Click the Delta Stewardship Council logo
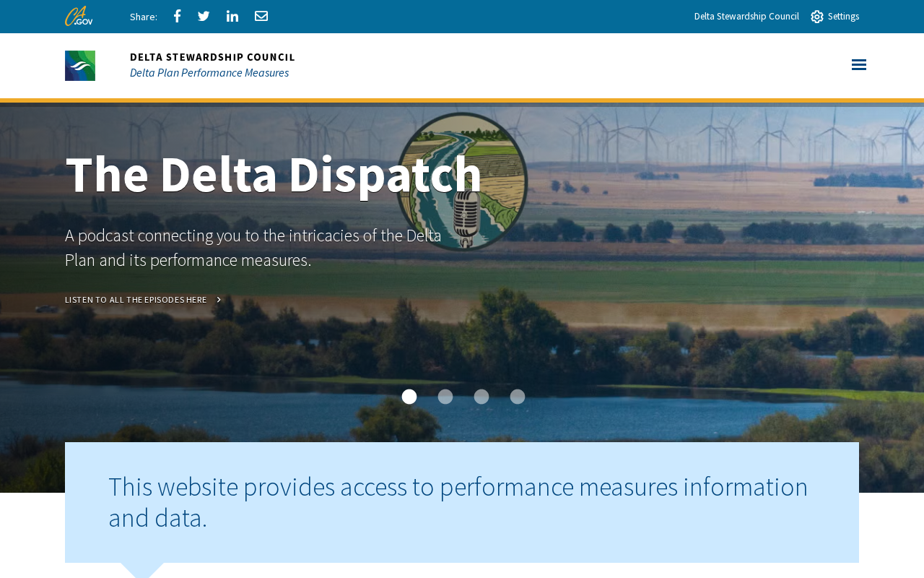This screenshot has height=578, width=924. (80, 66)
